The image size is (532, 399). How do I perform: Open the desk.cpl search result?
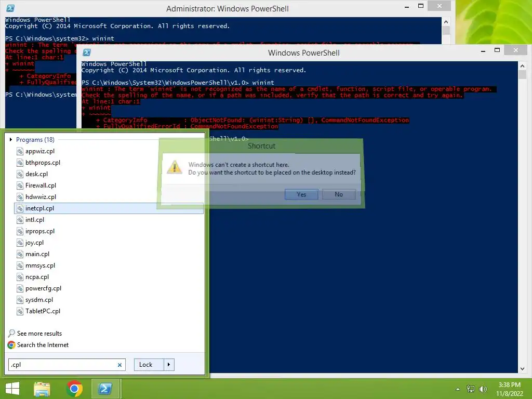click(109, 174)
